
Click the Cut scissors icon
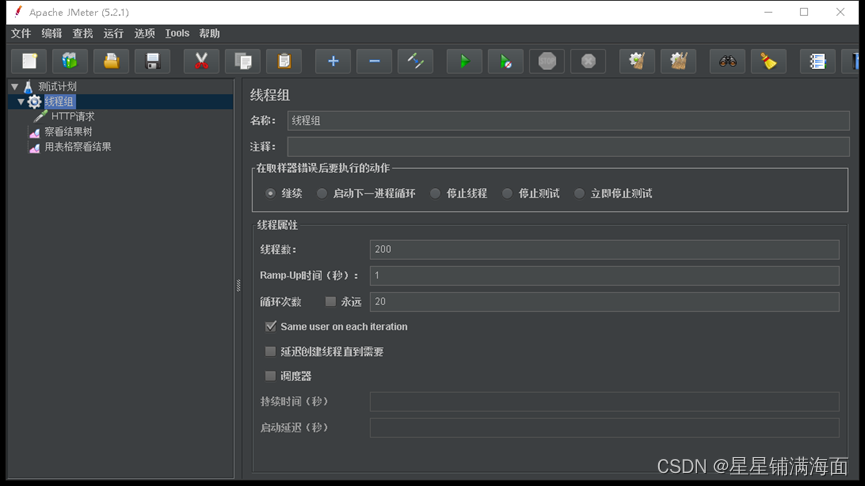click(201, 61)
